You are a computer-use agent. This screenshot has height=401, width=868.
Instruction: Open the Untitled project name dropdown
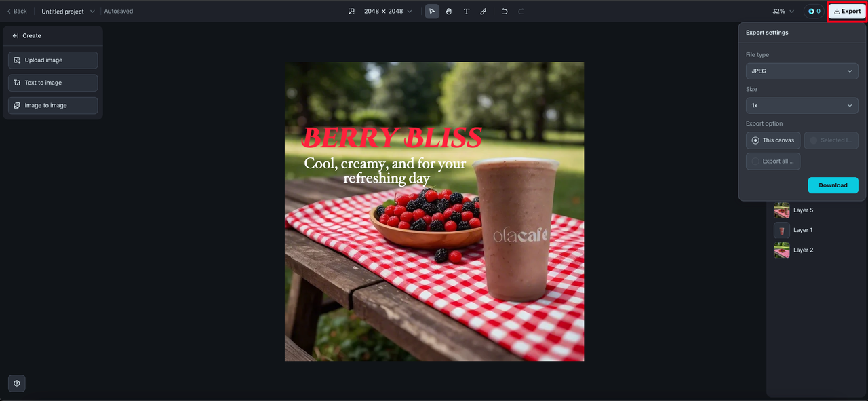[x=68, y=12]
